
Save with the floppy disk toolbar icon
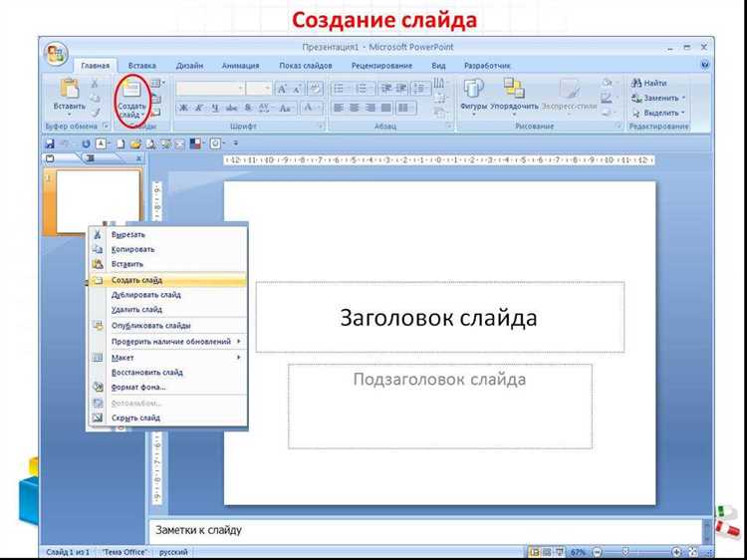click(50, 143)
